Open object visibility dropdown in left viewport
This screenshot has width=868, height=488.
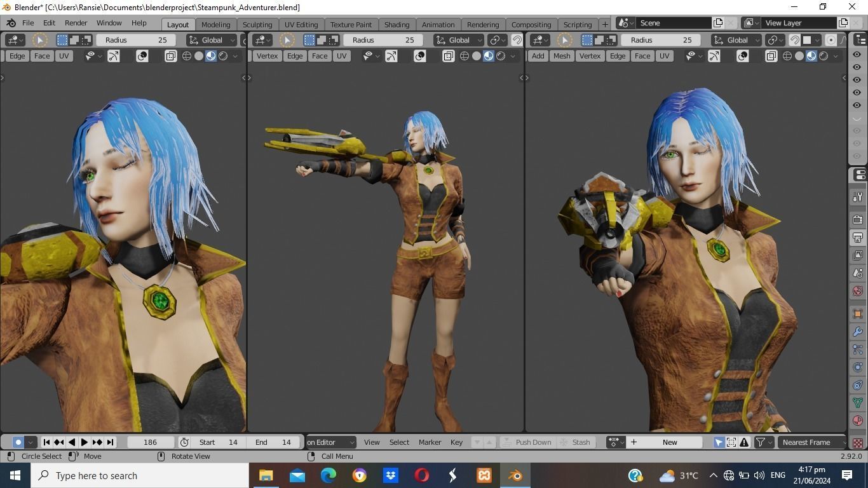pyautogui.click(x=93, y=56)
